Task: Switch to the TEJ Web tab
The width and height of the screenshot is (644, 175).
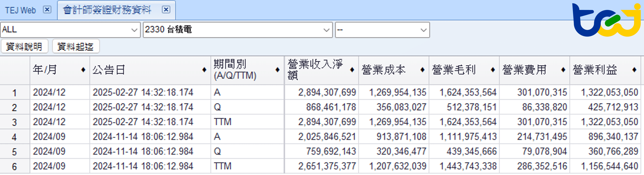Action: (x=21, y=10)
